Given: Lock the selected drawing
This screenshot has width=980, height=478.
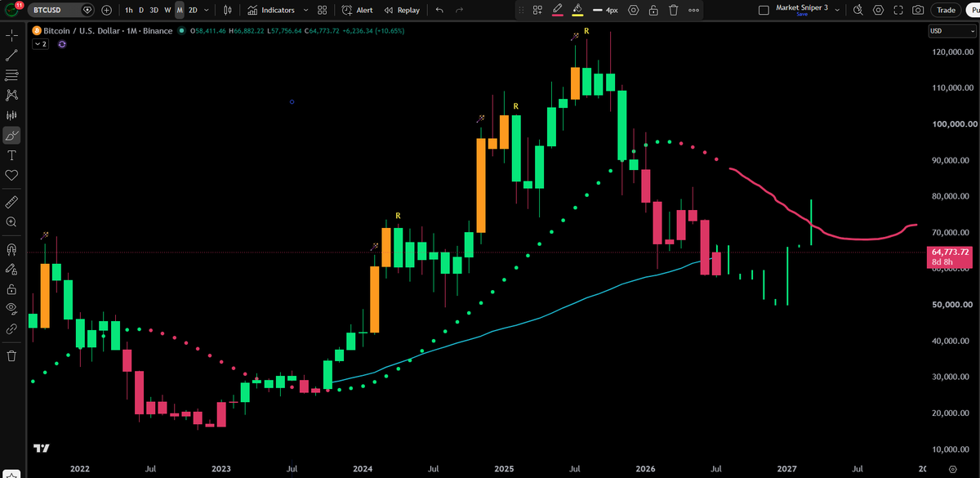Looking at the screenshot, I should (x=653, y=10).
